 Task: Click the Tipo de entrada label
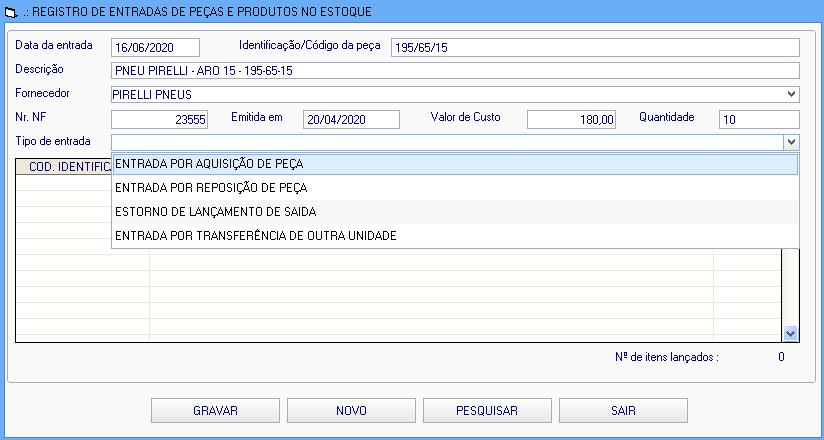point(53,141)
